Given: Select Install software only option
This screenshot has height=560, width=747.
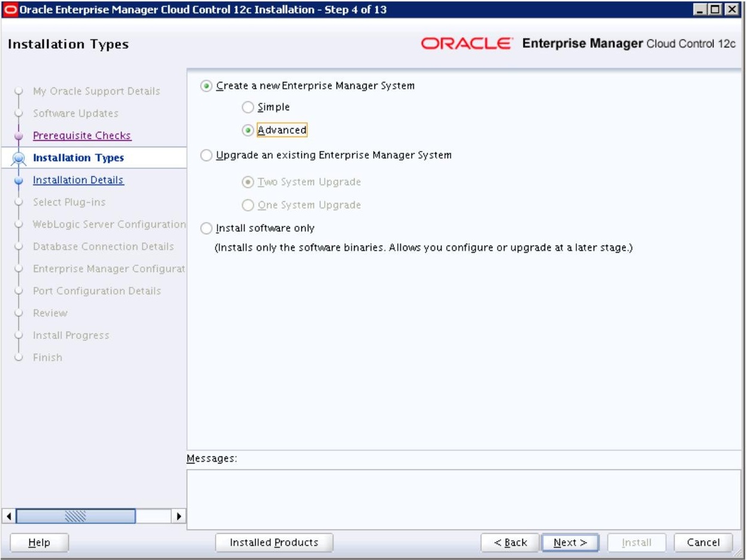Looking at the screenshot, I should 207,228.
